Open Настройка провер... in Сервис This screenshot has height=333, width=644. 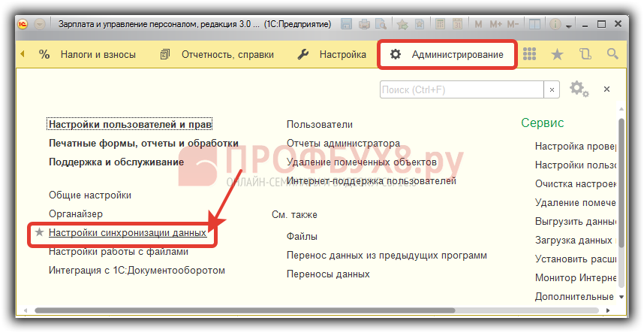[x=576, y=146]
